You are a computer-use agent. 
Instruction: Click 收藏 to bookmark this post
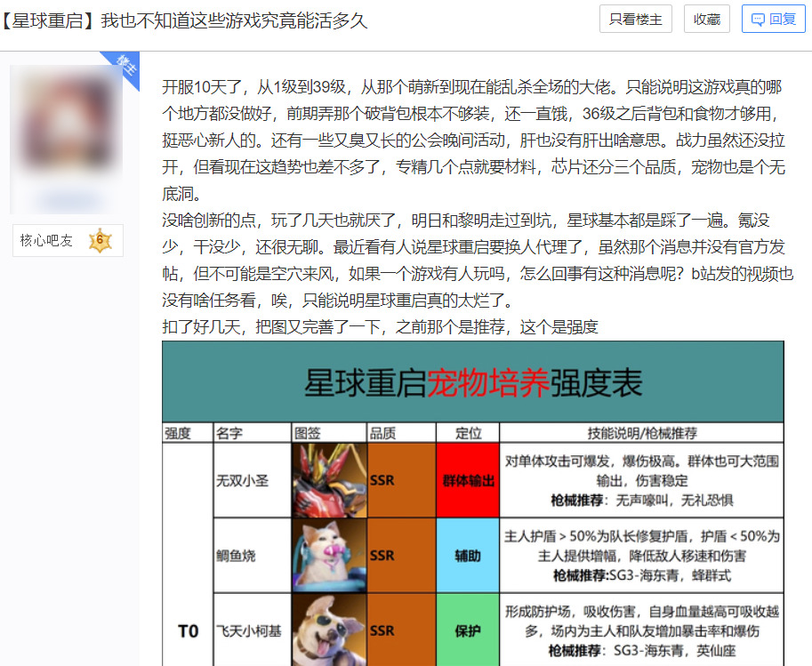pyautogui.click(x=707, y=20)
